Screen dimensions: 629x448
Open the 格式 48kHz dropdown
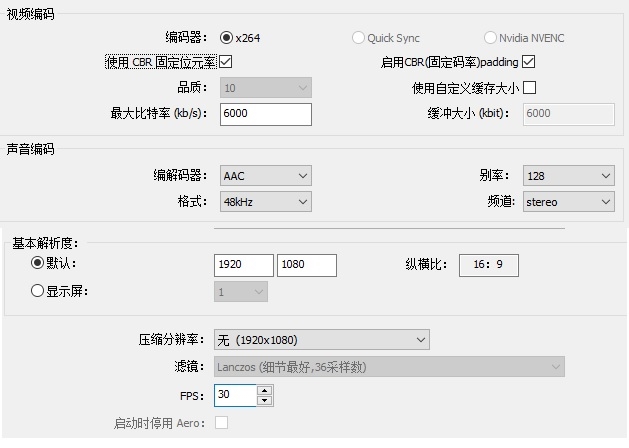(265, 202)
